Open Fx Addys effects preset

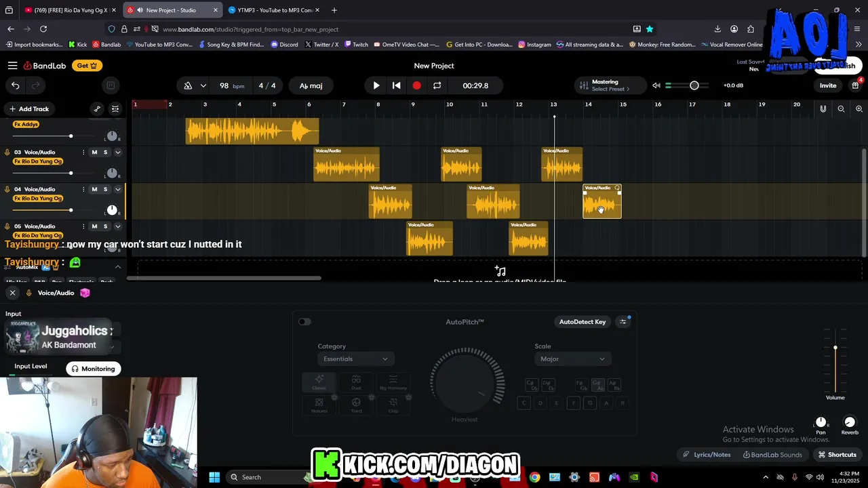click(26, 125)
